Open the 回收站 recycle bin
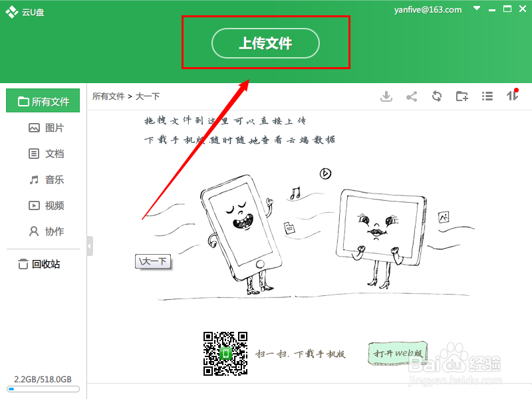Screen dimensions: 532x399 tap(43, 263)
